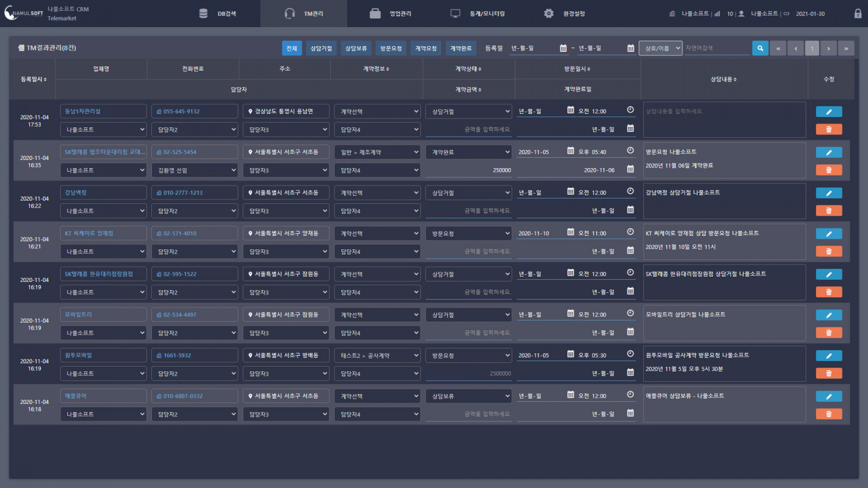Switch to 통계/모니터링 menu
Screen dimensions: 868x488
coord(478,14)
